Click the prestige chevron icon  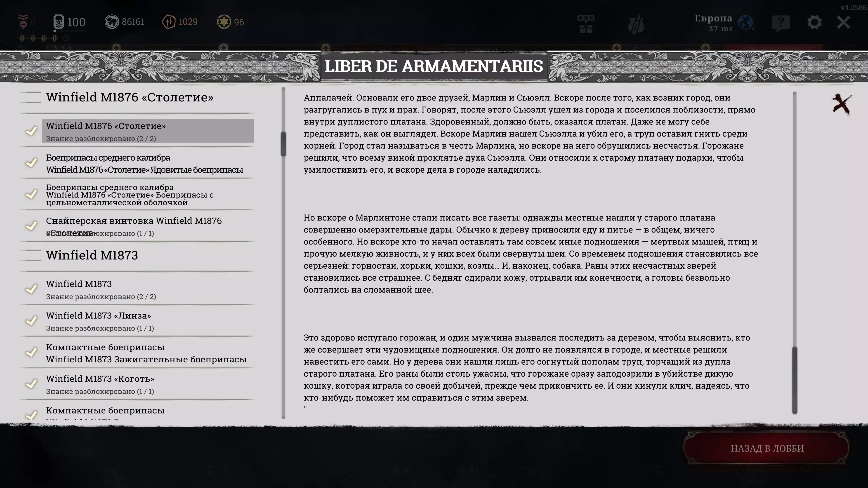pyautogui.click(x=23, y=21)
